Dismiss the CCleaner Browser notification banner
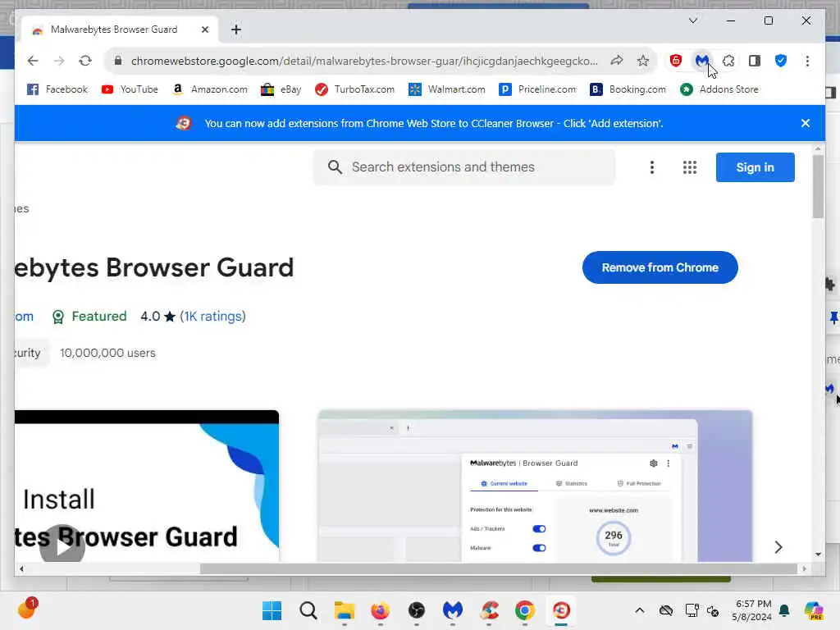Screen dimensions: 840x630 click(x=806, y=123)
